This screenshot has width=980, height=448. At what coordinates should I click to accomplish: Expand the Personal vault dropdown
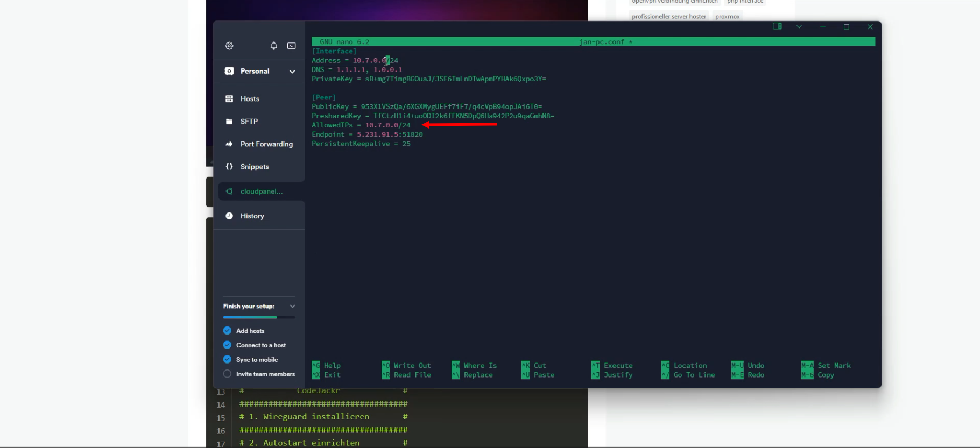coord(292,72)
